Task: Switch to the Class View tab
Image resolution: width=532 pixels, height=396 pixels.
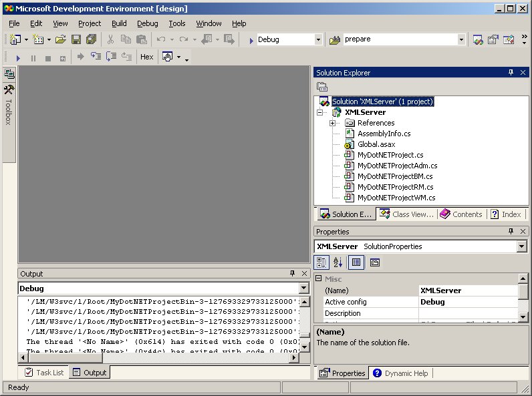Action: click(x=406, y=214)
